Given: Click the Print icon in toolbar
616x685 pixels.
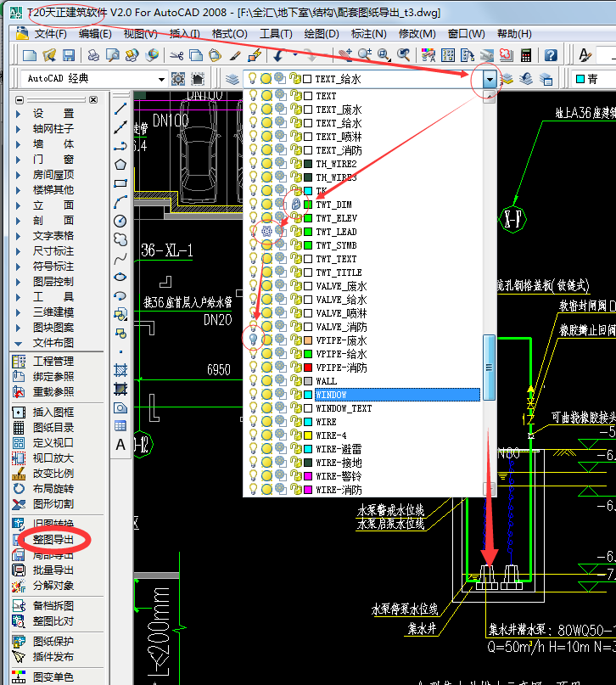Looking at the screenshot, I should click(92, 55).
